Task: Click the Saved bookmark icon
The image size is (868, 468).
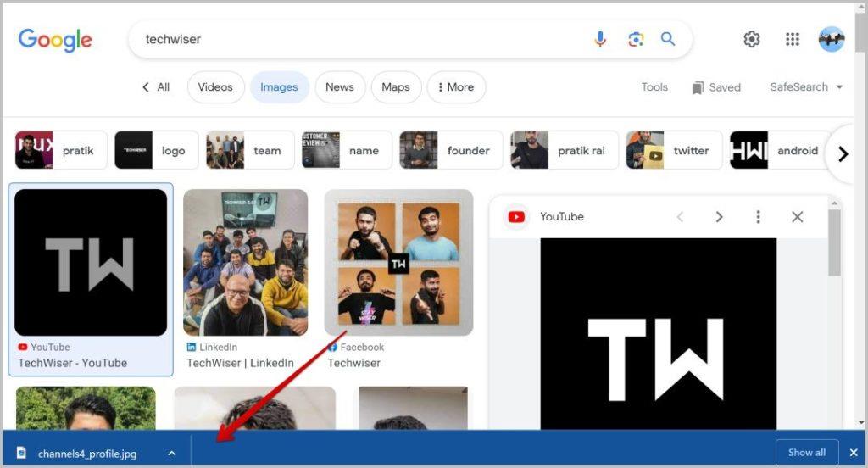Action: pyautogui.click(x=698, y=87)
